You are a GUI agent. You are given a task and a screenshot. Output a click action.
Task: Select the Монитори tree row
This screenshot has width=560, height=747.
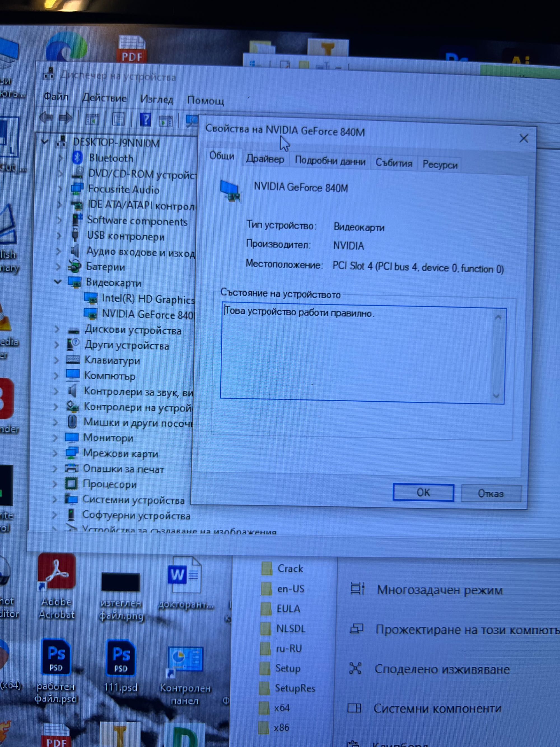tap(99, 438)
